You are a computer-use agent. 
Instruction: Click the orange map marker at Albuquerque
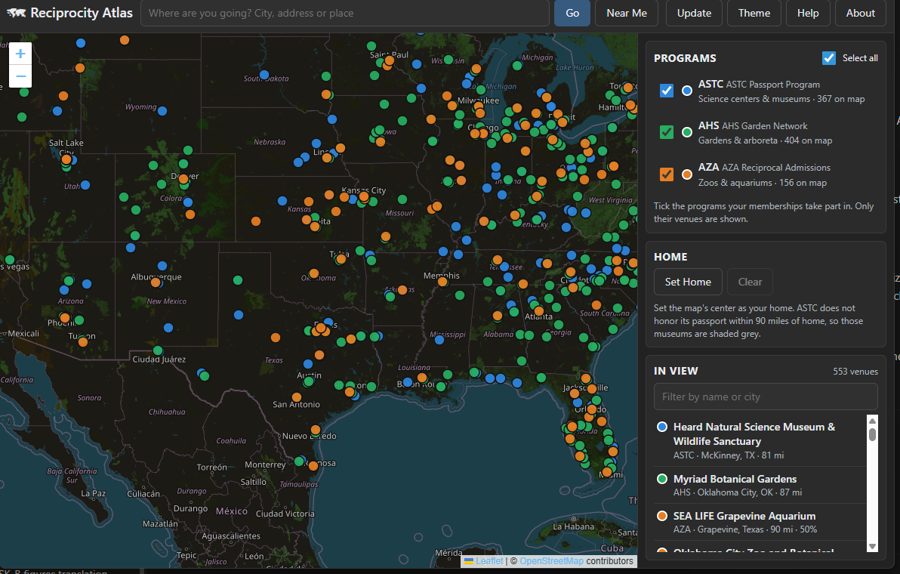156,282
